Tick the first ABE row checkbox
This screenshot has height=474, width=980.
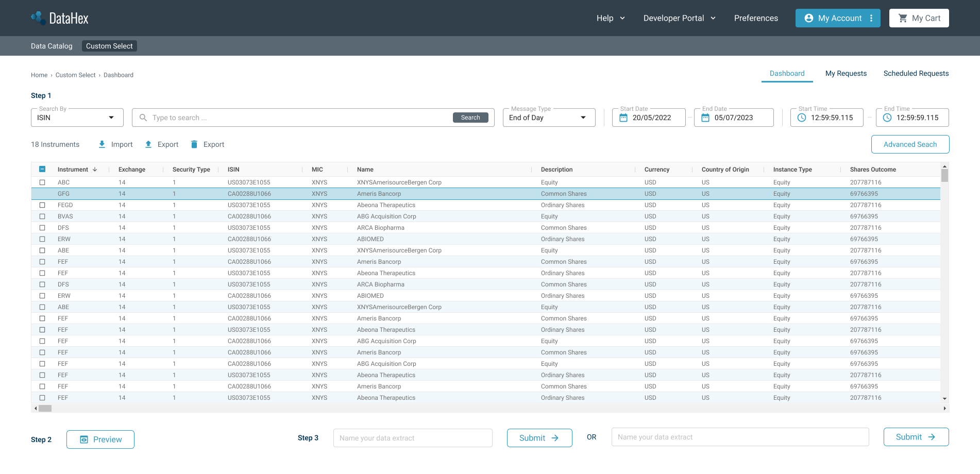point(42,250)
